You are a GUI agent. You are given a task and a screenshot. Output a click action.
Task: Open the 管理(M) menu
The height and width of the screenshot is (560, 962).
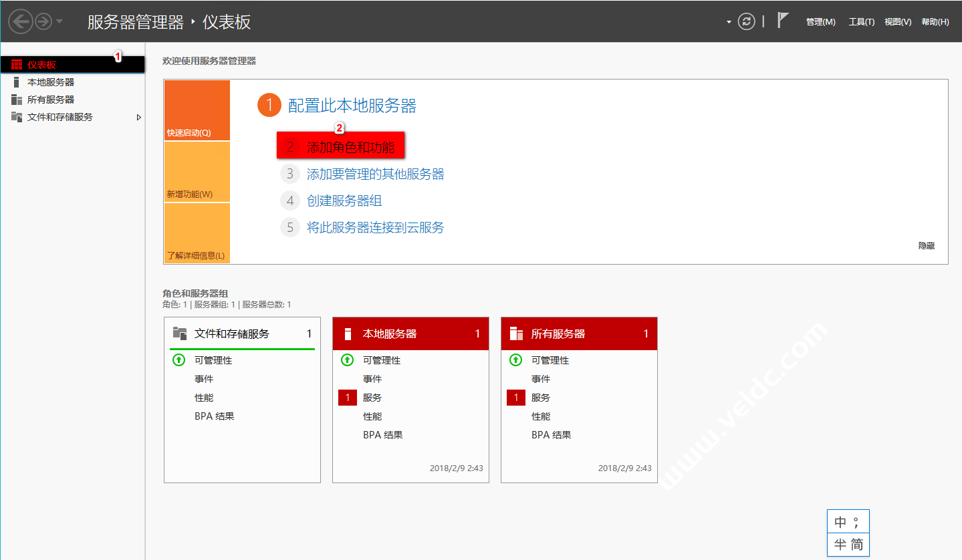(820, 22)
